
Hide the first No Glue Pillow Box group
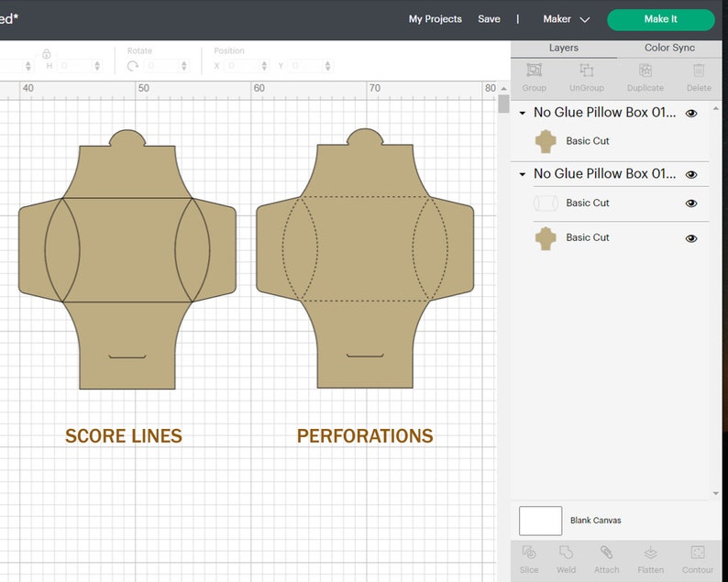pyautogui.click(x=690, y=114)
